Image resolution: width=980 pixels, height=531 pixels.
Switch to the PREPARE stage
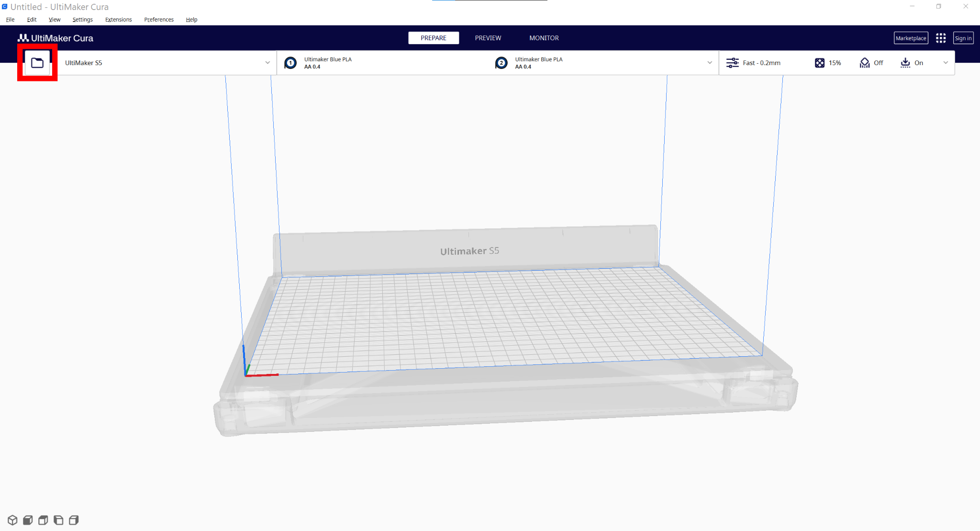434,38
